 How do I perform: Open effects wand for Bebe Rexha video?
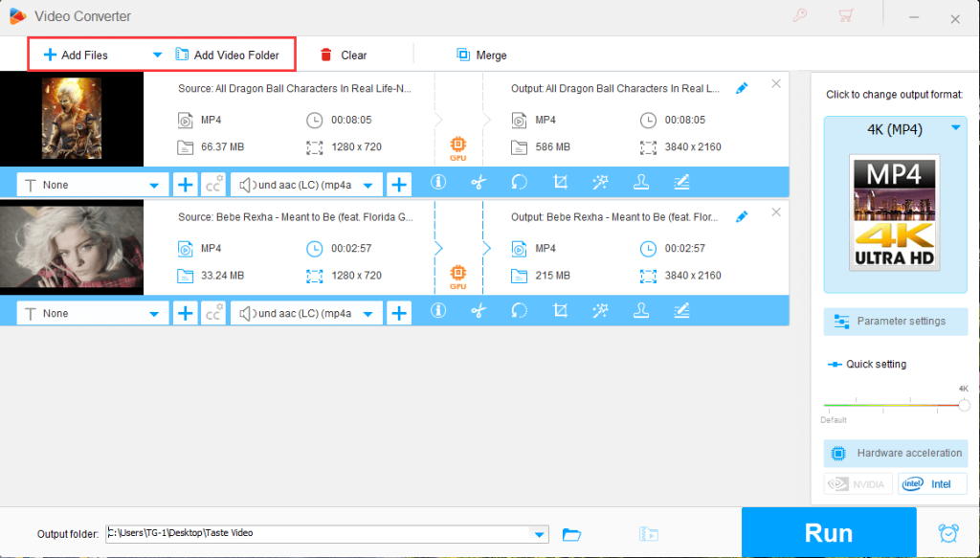601,310
